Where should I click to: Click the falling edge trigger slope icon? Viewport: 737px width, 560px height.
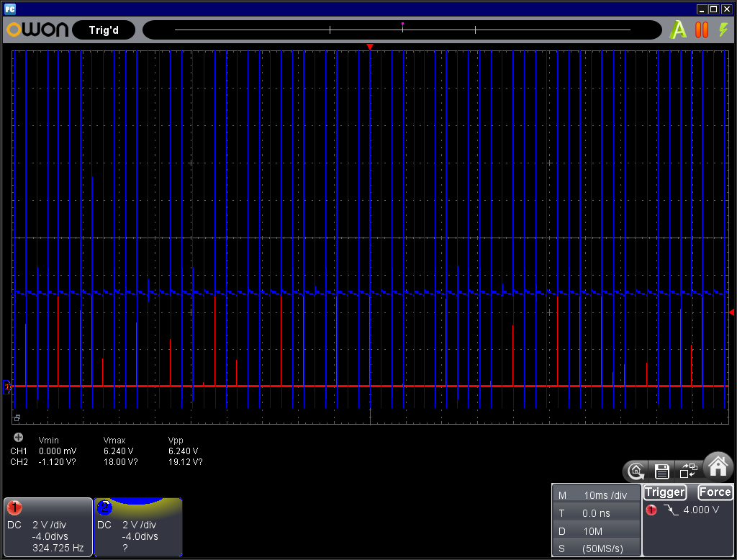click(x=671, y=510)
